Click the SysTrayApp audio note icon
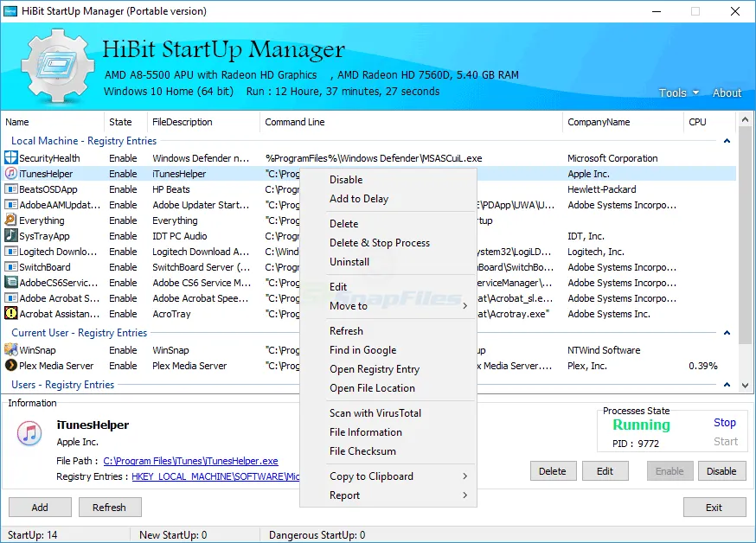Screen dimensions: 756x543 (10, 235)
